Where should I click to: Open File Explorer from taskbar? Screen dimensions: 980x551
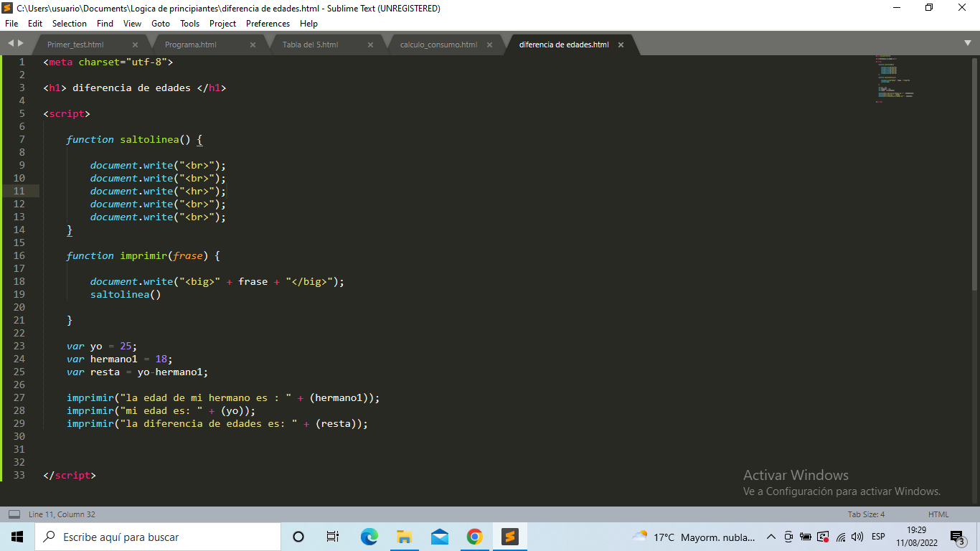(404, 537)
